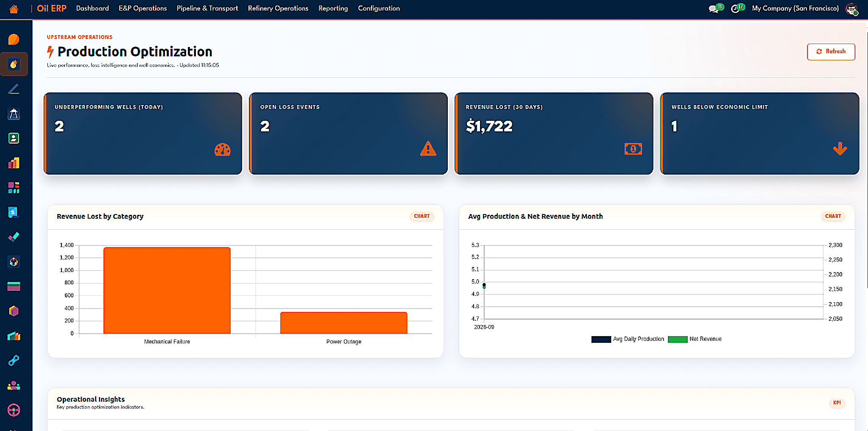Viewport: 868px width, 431px height.
Task: Open the Open Loss Events card
Action: click(349, 133)
